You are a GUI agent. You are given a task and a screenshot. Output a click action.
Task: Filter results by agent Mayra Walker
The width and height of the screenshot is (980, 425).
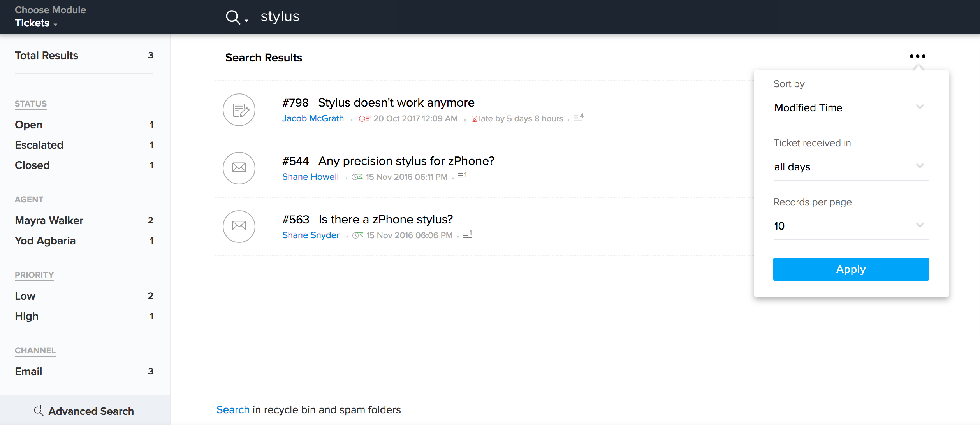click(x=49, y=221)
